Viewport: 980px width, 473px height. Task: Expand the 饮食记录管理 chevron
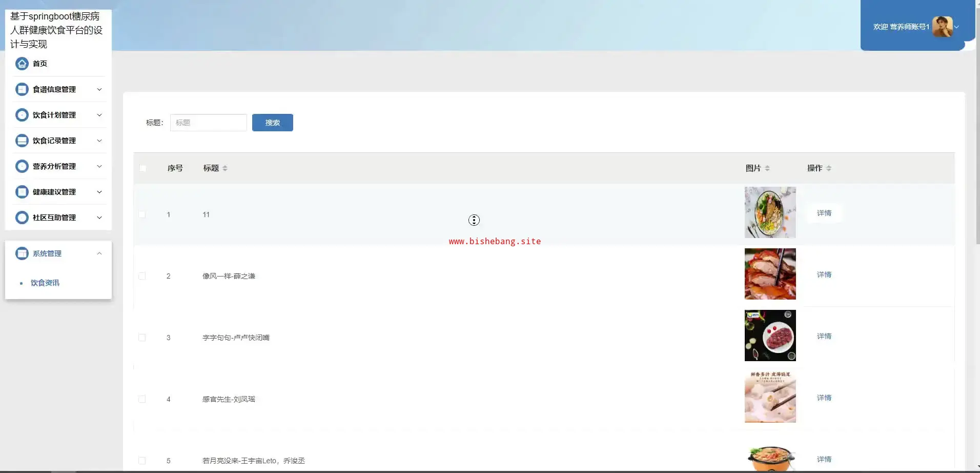coord(99,141)
